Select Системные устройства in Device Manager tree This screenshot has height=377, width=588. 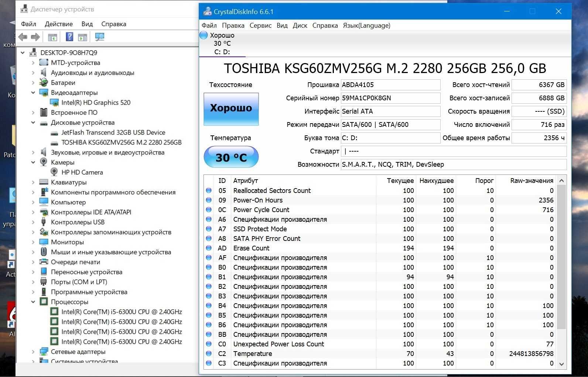click(84, 361)
